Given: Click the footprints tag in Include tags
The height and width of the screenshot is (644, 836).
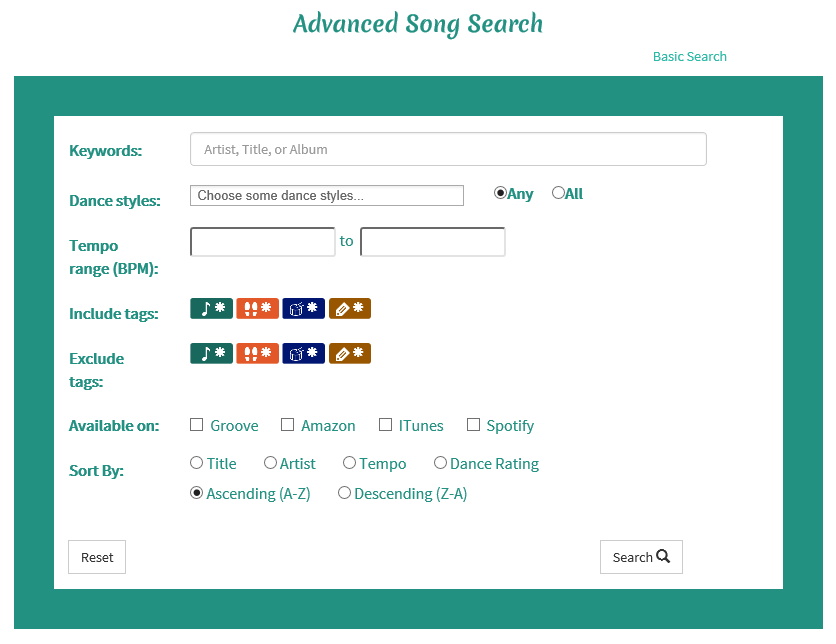Looking at the screenshot, I should [x=257, y=309].
